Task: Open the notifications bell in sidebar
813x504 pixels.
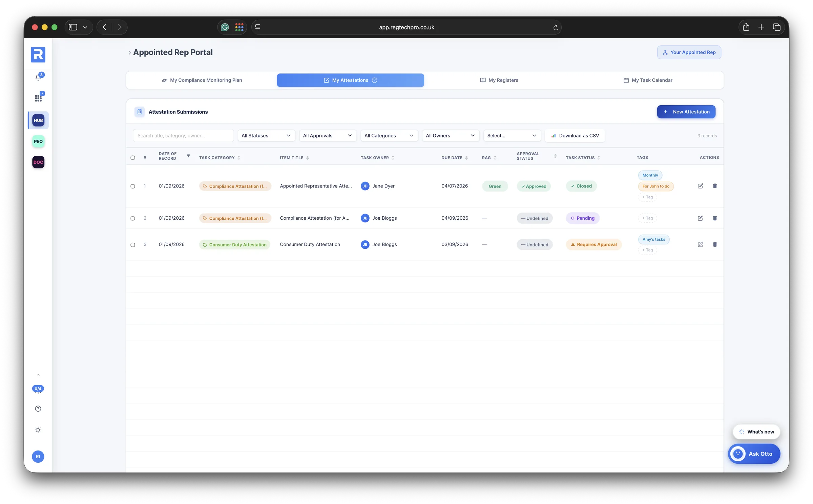Action: point(38,77)
